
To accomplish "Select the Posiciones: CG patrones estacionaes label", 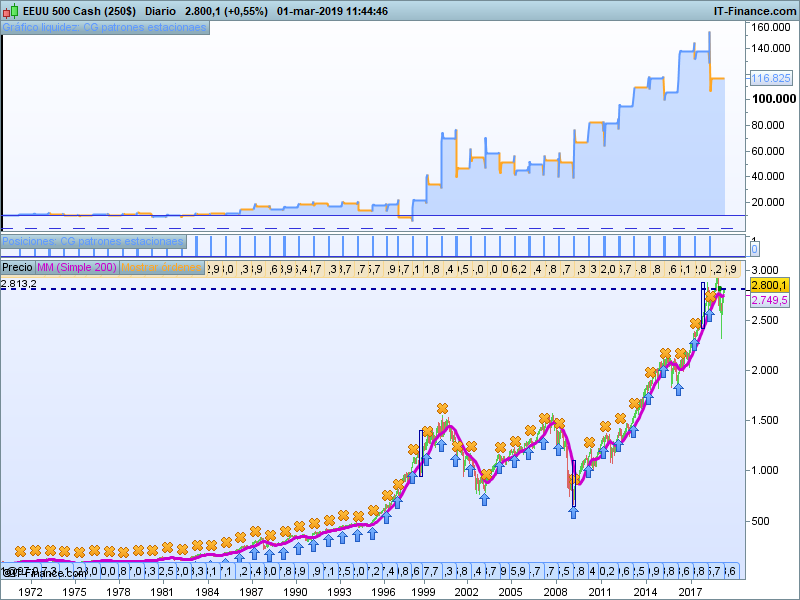I will coord(93,241).
